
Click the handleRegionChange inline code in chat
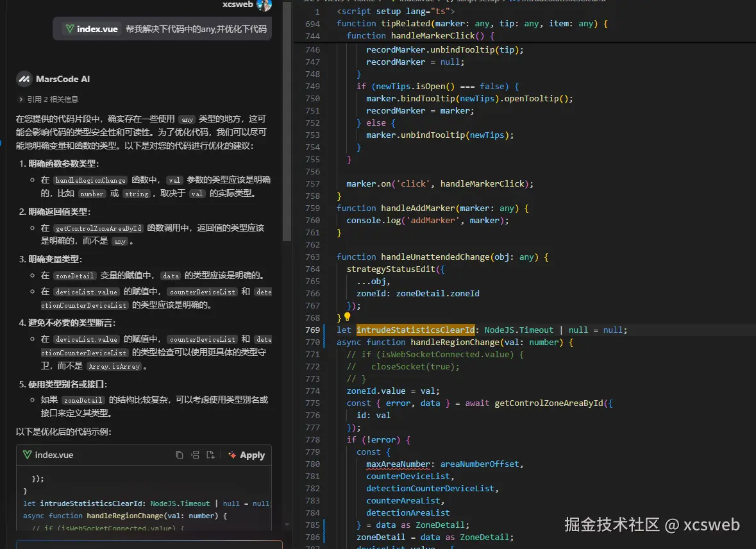(90, 180)
